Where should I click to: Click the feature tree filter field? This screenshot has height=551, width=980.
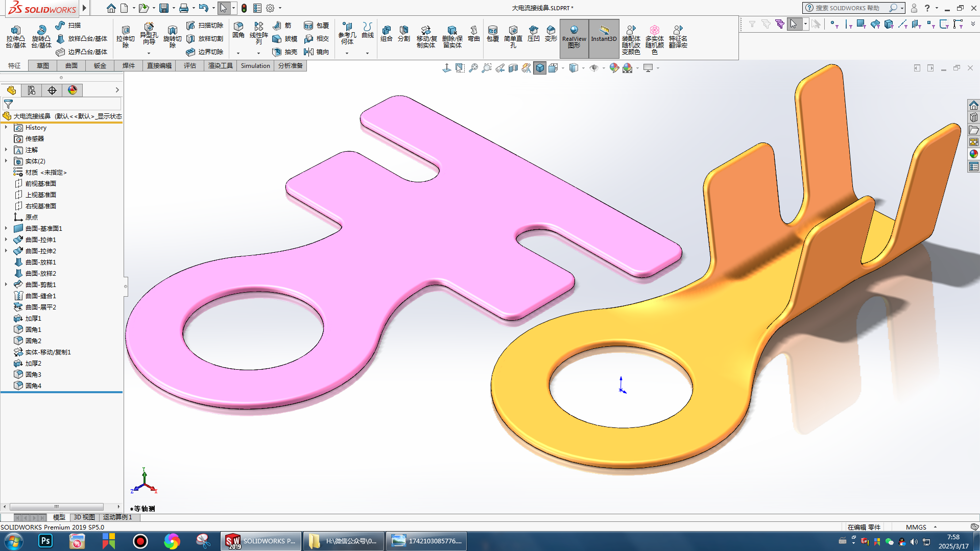tap(61, 104)
